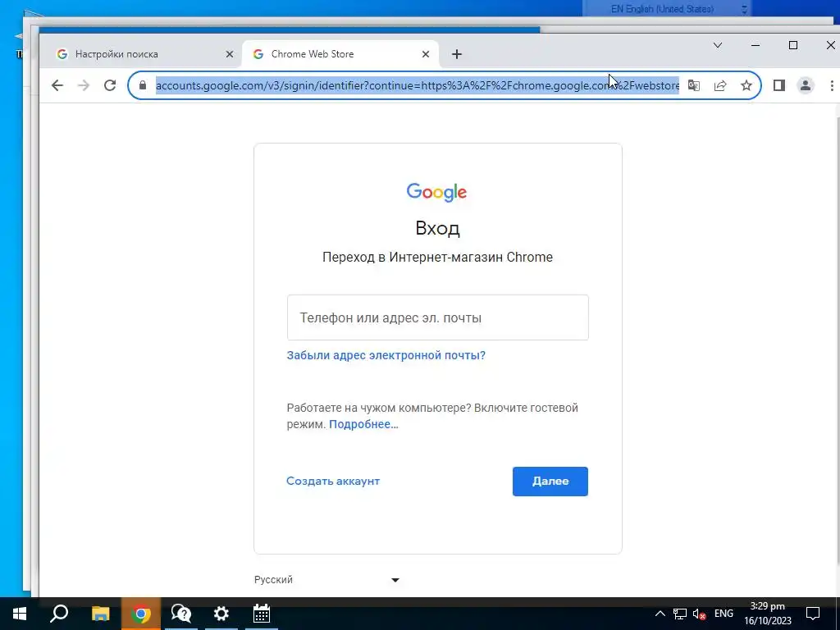Show hidden system tray icons
Viewport: 840px width, 630px height.
tap(660, 614)
